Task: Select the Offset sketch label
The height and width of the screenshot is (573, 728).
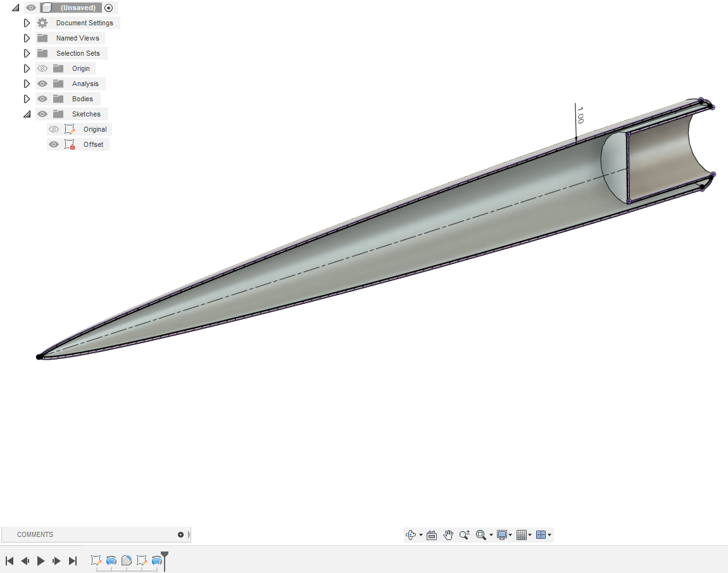Action: coord(93,144)
